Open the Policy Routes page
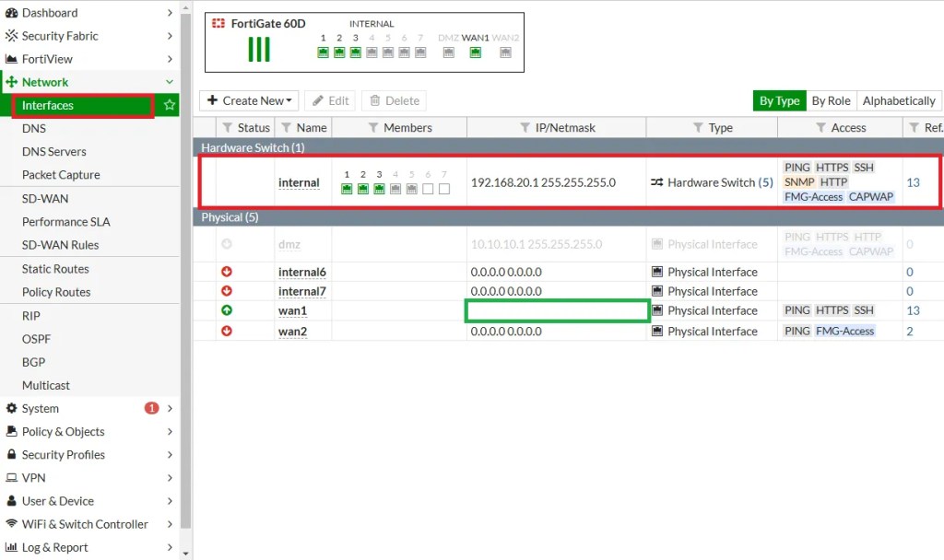Screen dimensions: 944x560 pyautogui.click(x=56, y=292)
